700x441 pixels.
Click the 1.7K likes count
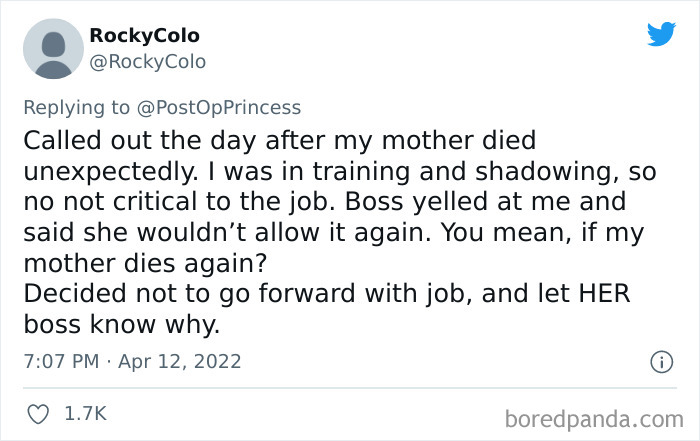point(85,412)
